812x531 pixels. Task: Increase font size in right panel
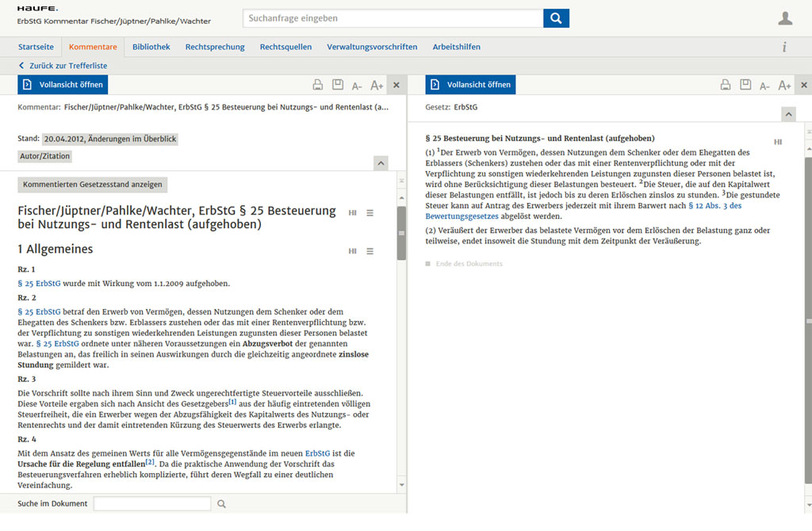(784, 86)
